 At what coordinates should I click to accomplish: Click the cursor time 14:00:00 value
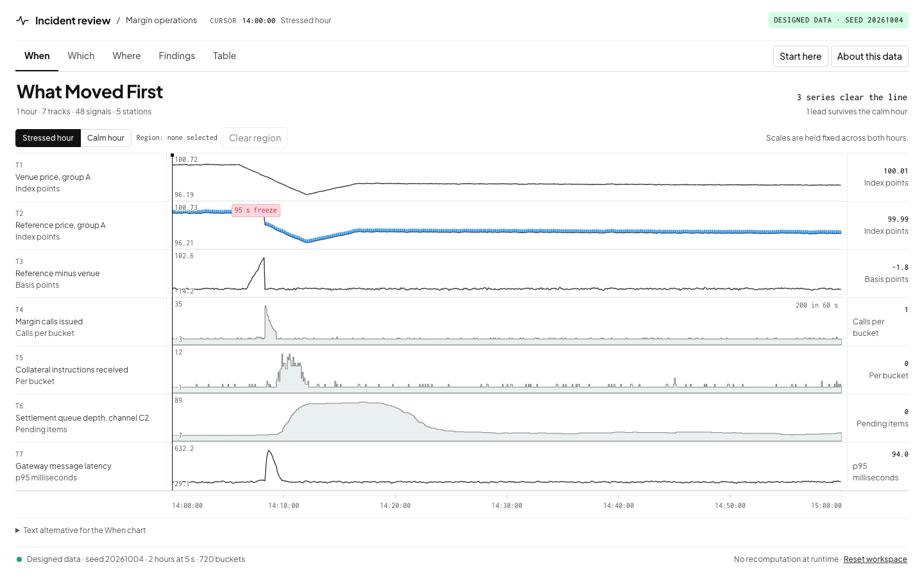pyautogui.click(x=259, y=21)
